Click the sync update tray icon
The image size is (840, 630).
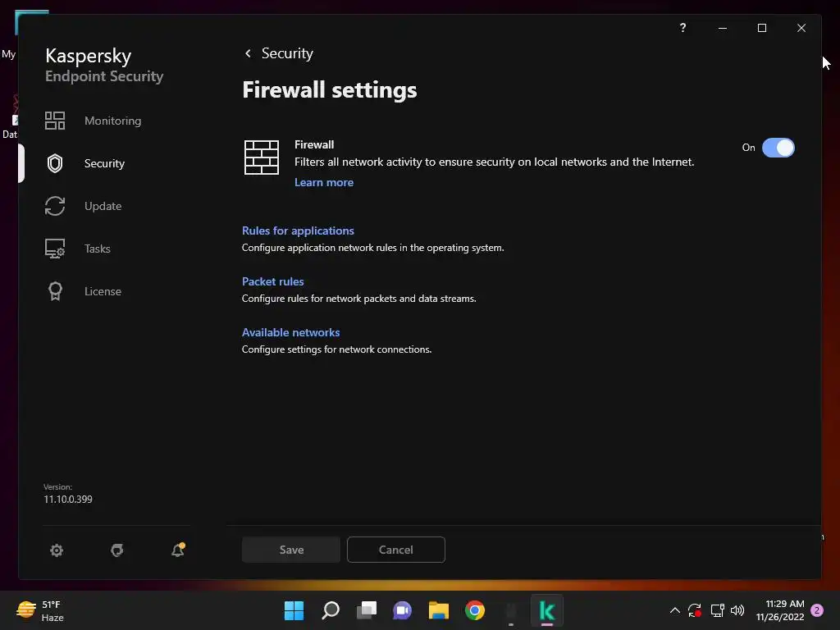pos(695,610)
